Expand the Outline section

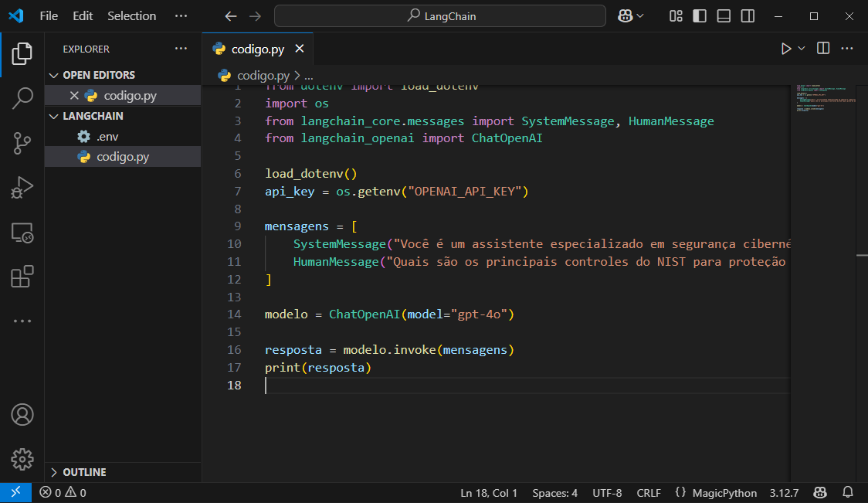pyautogui.click(x=123, y=472)
